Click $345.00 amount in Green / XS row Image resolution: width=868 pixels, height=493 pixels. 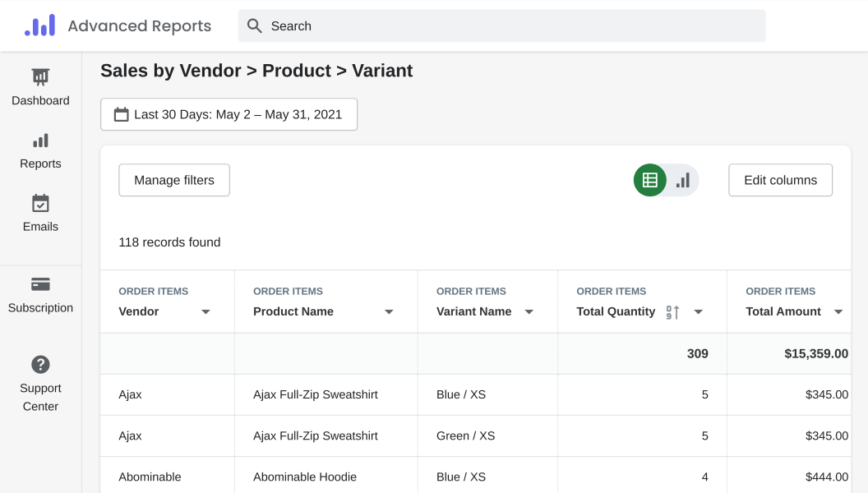click(x=827, y=436)
